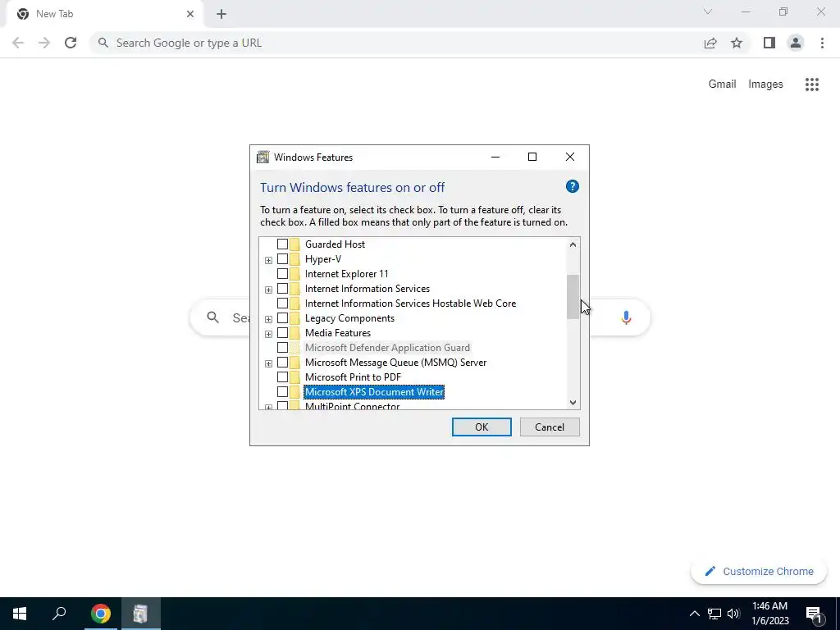Open Chrome's three-dot menu
This screenshot has height=630, width=840.
tap(822, 43)
